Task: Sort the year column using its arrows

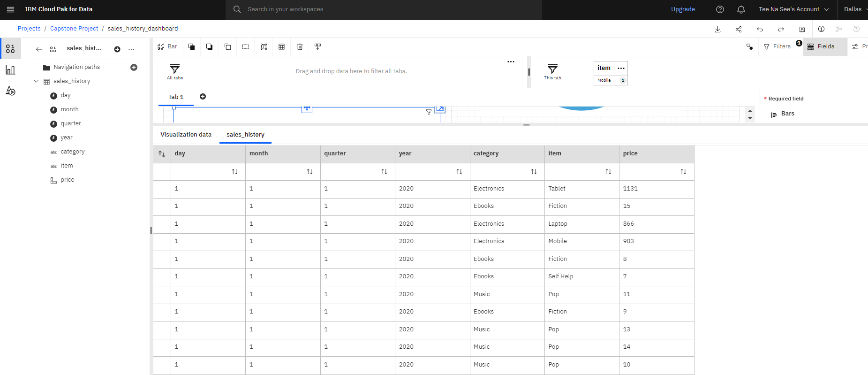Action: [x=459, y=172]
